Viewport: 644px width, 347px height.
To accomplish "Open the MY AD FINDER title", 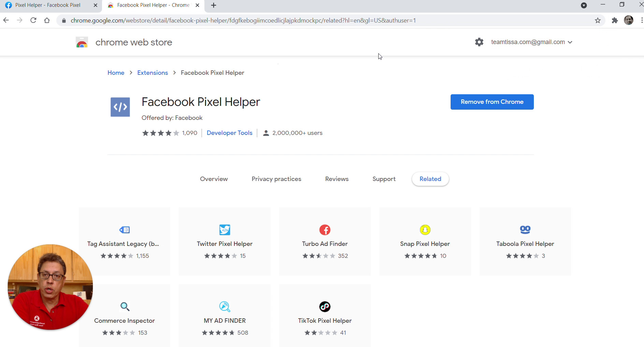I will pos(225,321).
